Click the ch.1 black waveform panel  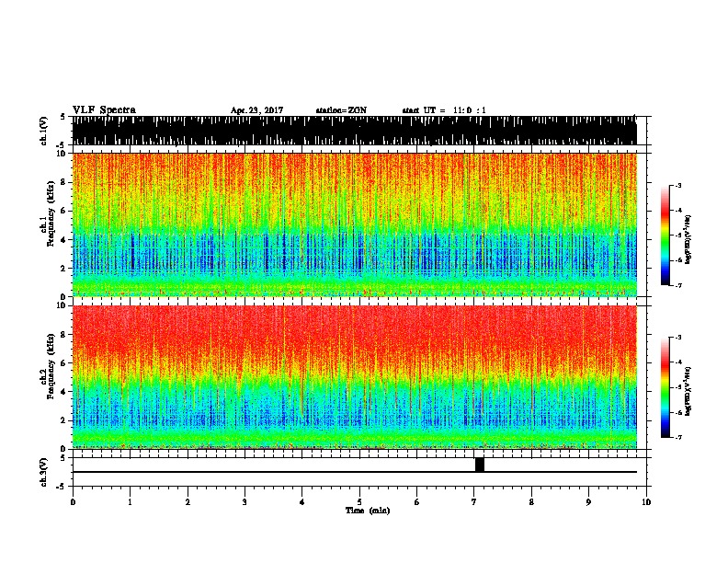point(355,131)
